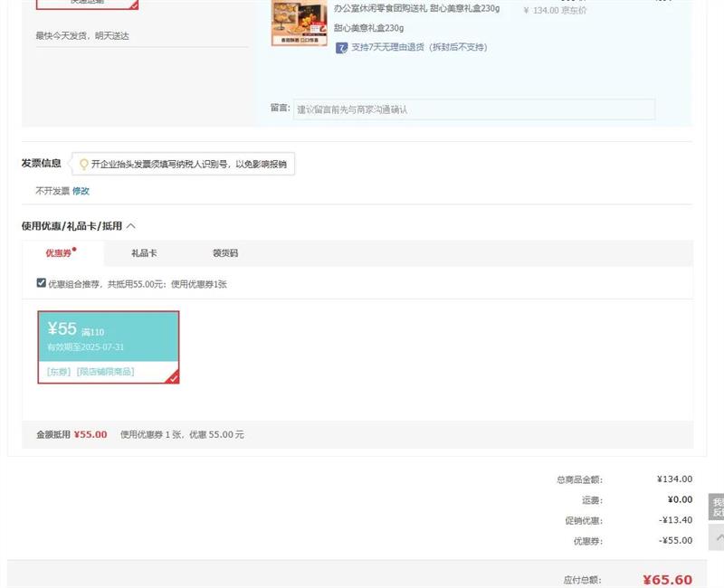Click 修改 link to edit invoice
Image resolution: width=724 pixels, height=588 pixels.
coord(81,191)
